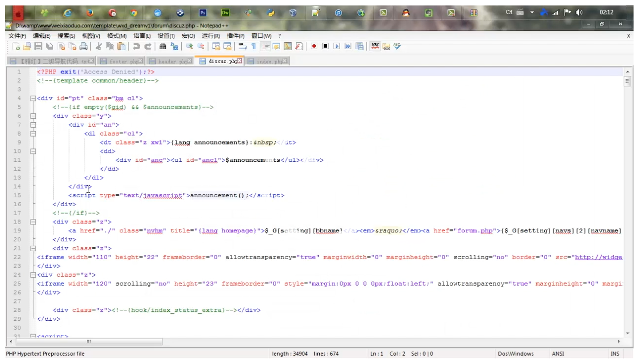The width and height of the screenshot is (639, 364).
Task: Open the 视图(V) View menu
Action: click(x=91, y=36)
